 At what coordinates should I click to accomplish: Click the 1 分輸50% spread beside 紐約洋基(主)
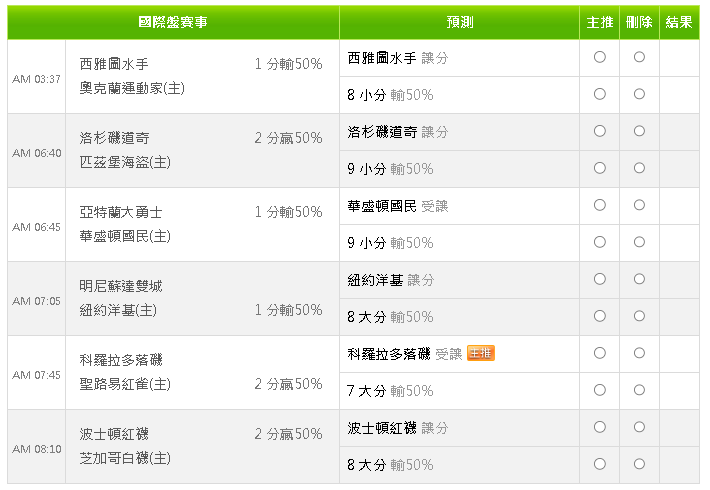click(288, 310)
